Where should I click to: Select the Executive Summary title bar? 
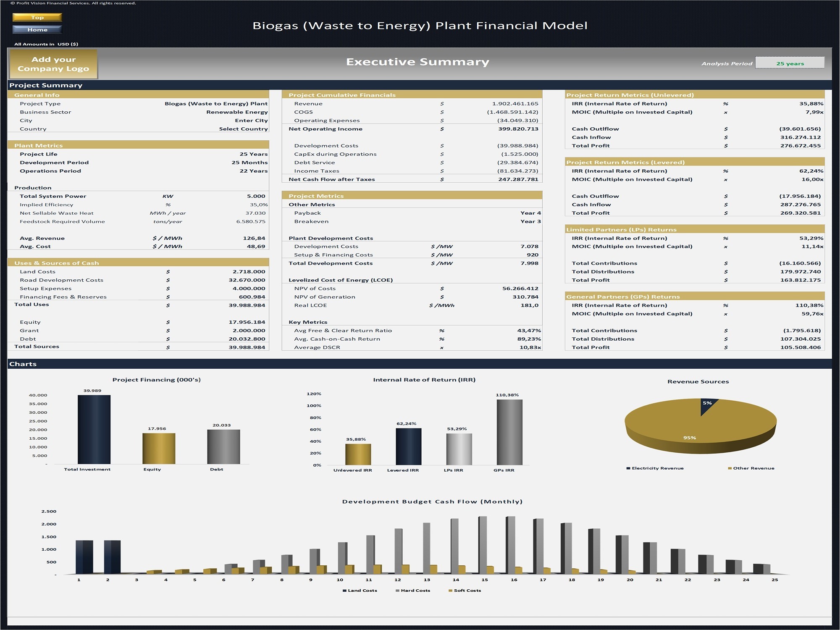coord(417,61)
